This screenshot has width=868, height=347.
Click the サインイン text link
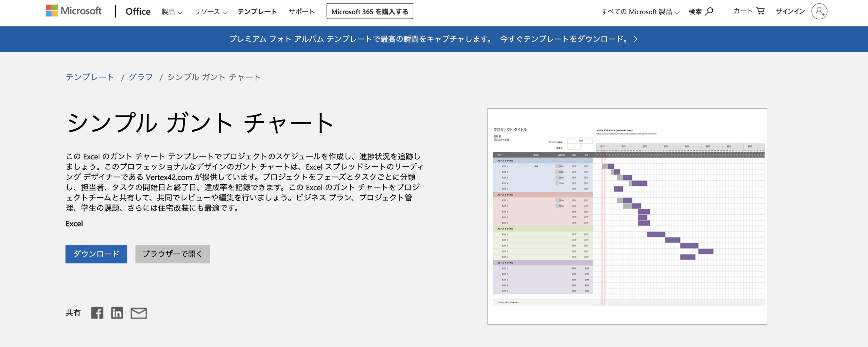click(x=790, y=11)
